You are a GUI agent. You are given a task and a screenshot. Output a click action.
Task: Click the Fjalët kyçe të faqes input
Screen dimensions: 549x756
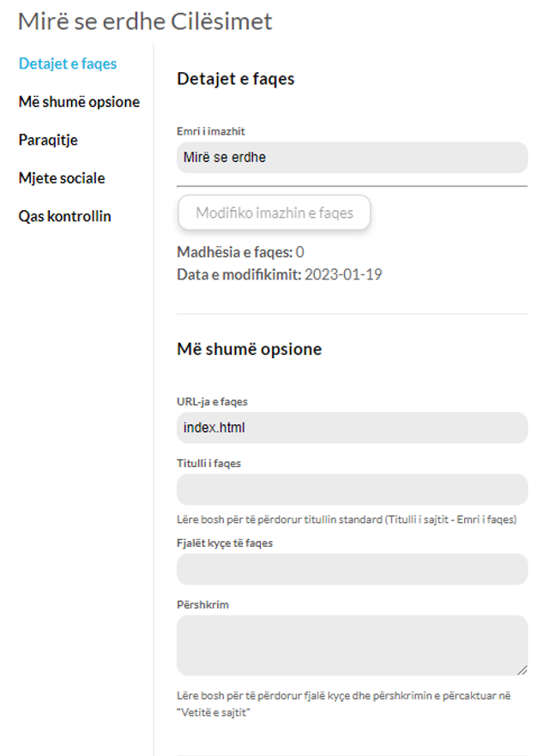coord(353,569)
